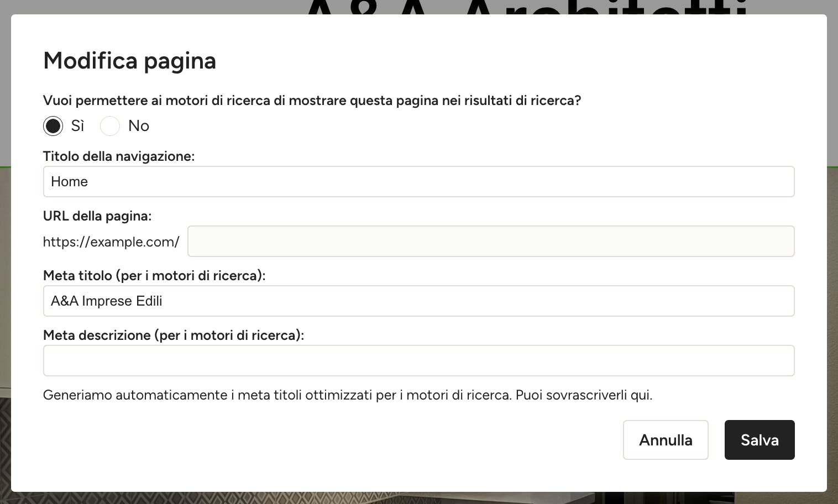Click the A&A Architetti title behind the dialog
The height and width of the screenshot is (504, 838).
tap(525, 8)
